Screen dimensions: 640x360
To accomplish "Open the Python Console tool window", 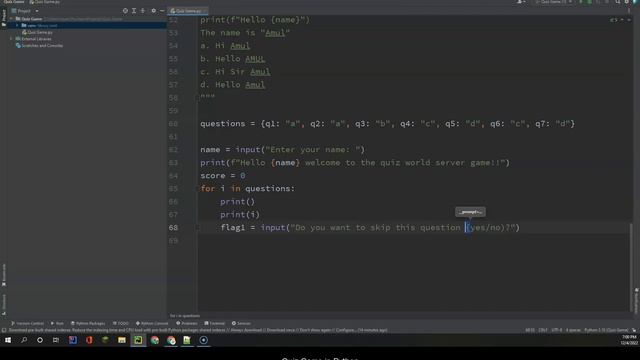I will pyautogui.click(x=152, y=323).
